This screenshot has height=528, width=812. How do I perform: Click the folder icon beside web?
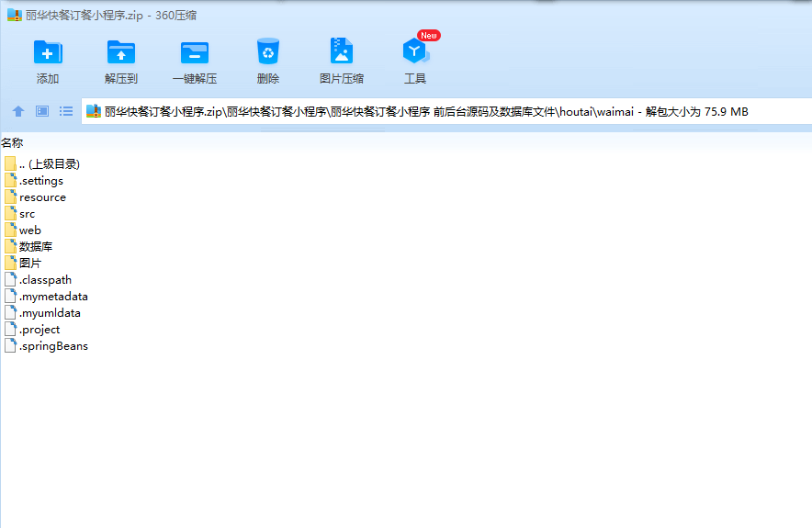click(x=10, y=230)
